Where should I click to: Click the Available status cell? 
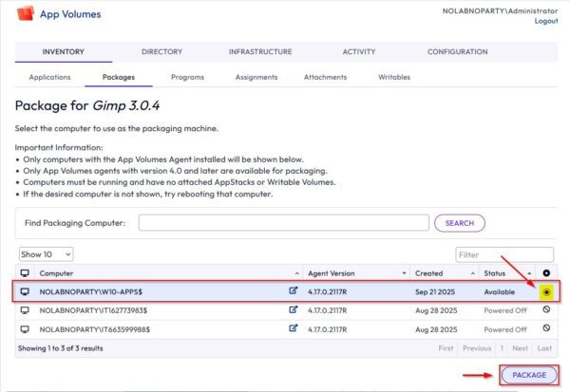click(x=499, y=291)
